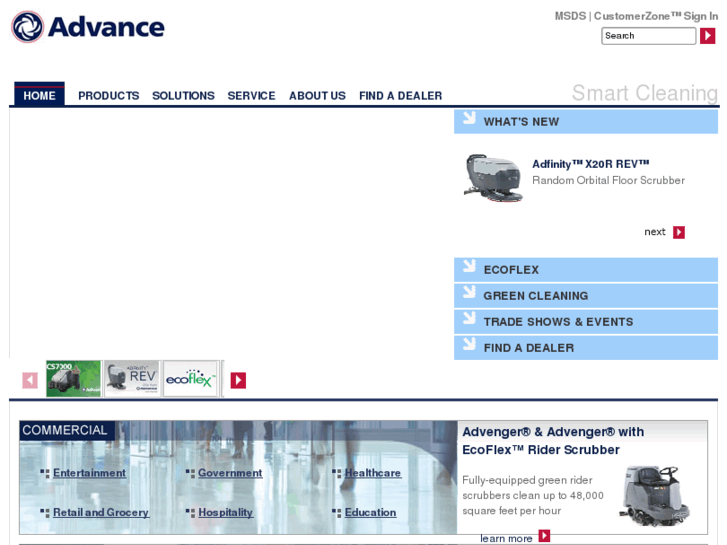Collapse the What's New panel

click(586, 122)
